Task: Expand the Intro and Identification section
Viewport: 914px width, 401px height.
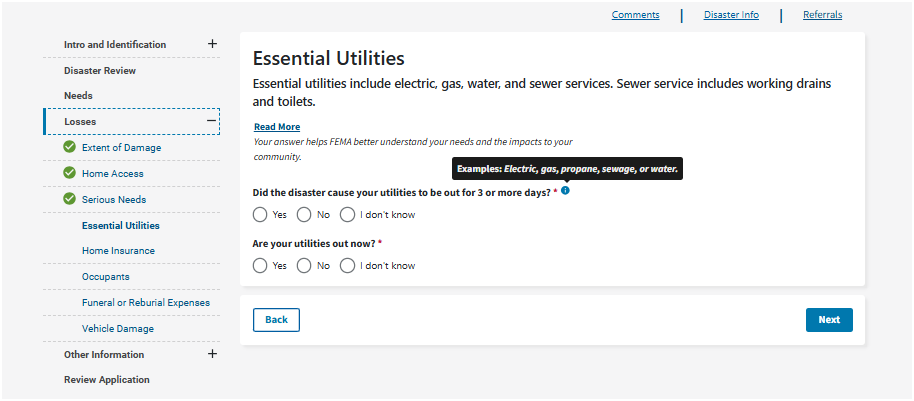Action: coord(212,44)
